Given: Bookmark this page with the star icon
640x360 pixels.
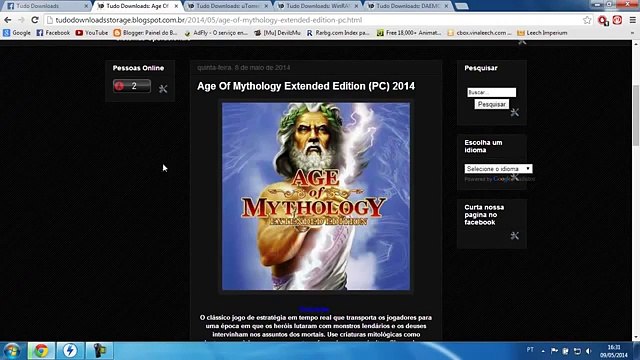Looking at the screenshot, I should coord(587,20).
